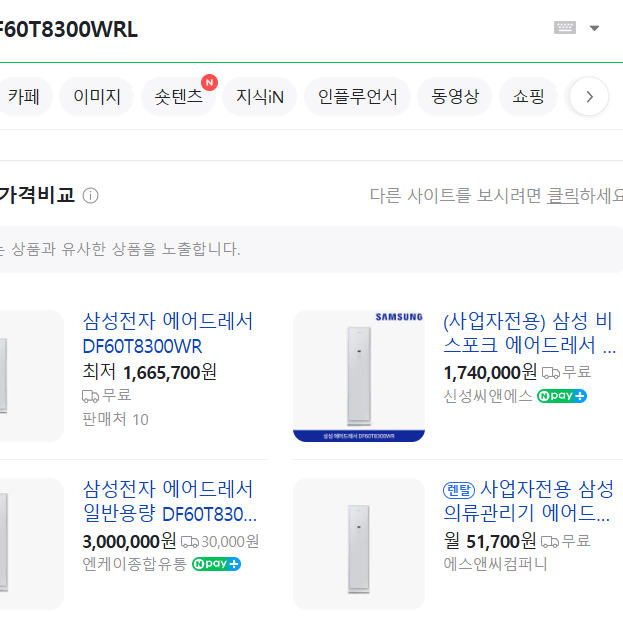Open the 인플루언서 tab

[x=357, y=97]
